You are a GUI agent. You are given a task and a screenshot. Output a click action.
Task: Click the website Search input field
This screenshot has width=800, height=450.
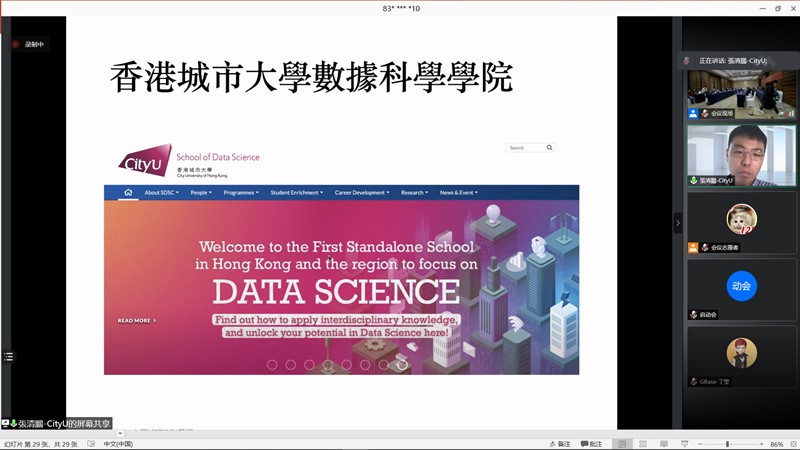pos(525,147)
